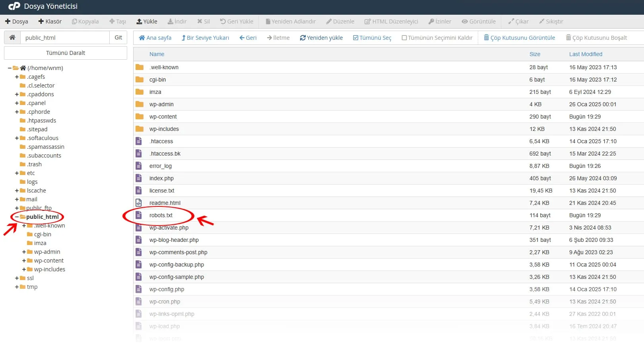Expand the .cpaddons tree folder

[x=17, y=94]
